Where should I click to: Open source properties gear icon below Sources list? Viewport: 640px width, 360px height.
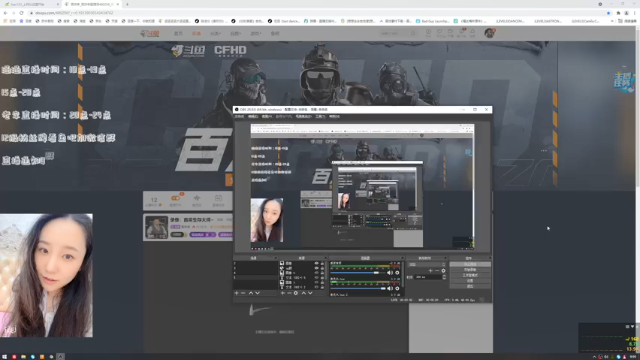tap(296, 293)
